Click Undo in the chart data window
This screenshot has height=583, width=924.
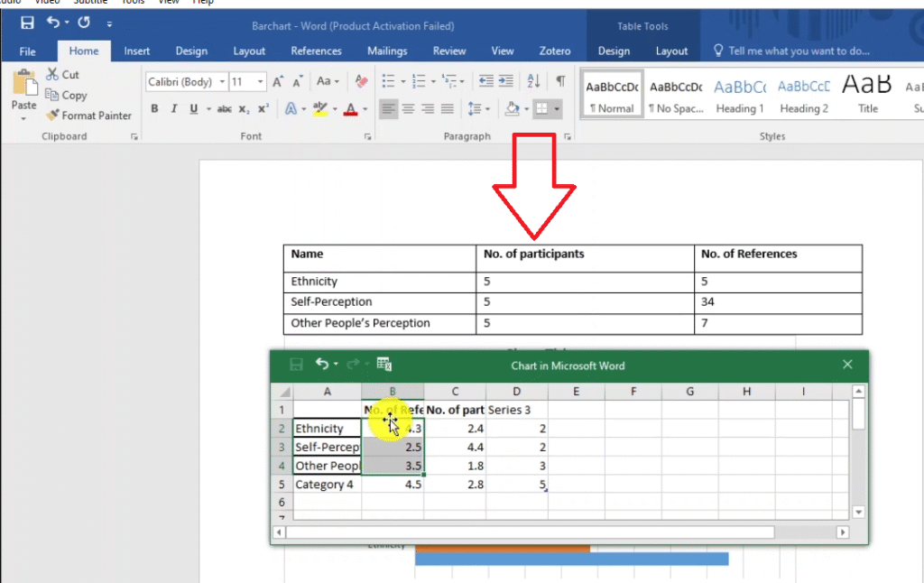point(322,365)
